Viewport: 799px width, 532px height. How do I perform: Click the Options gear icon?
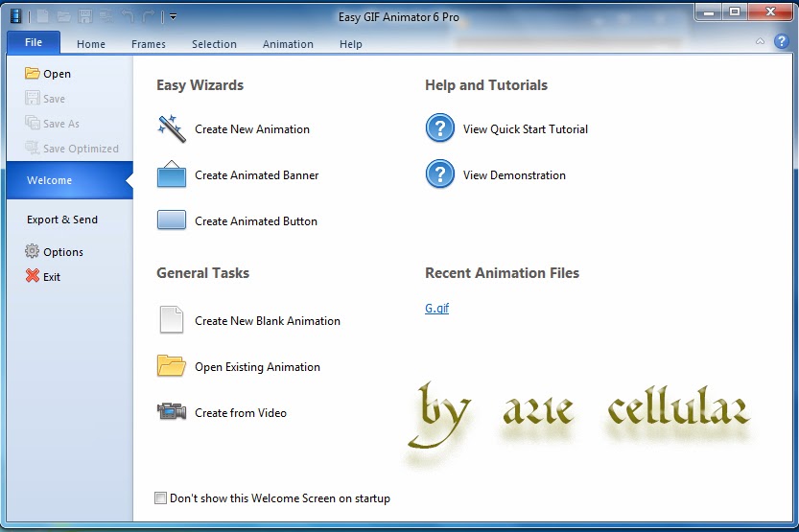coord(32,251)
